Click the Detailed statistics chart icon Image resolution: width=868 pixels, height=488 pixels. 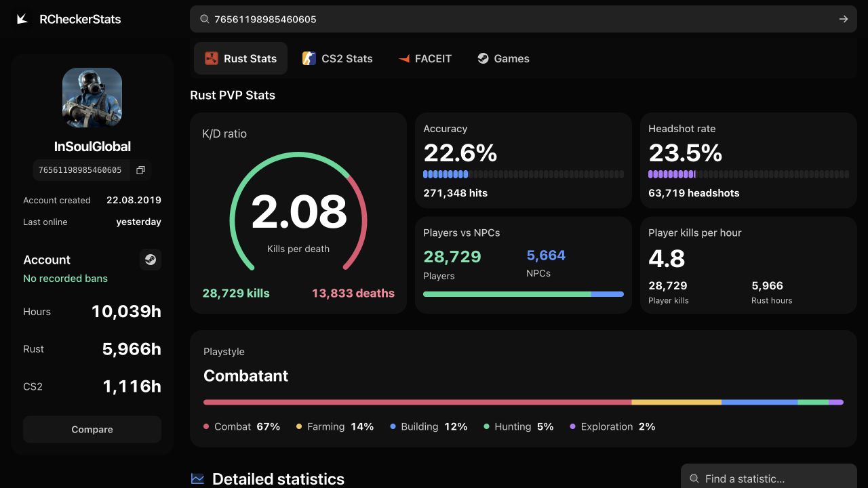tap(197, 479)
